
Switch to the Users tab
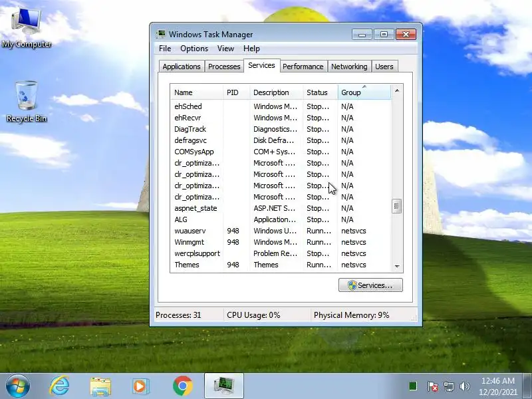click(384, 66)
